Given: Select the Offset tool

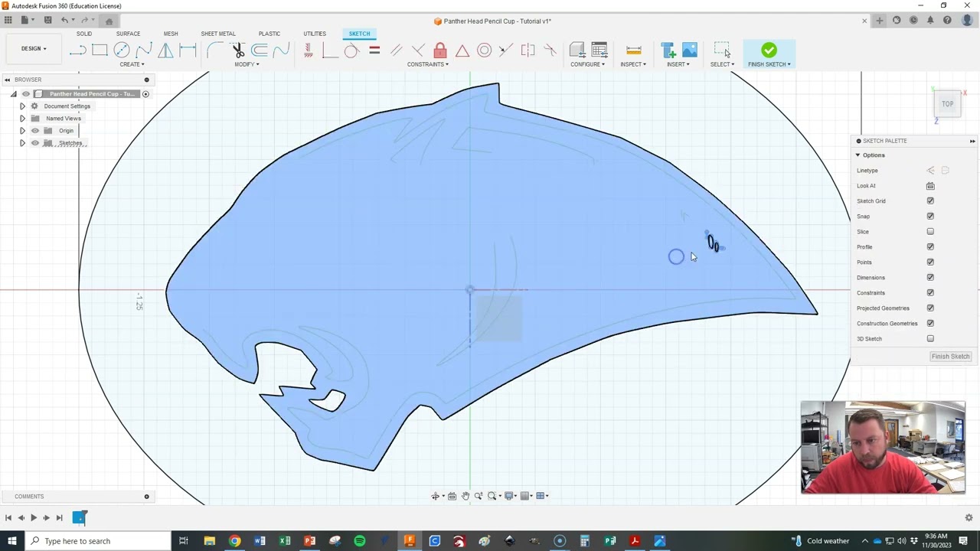Looking at the screenshot, I should 260,51.
